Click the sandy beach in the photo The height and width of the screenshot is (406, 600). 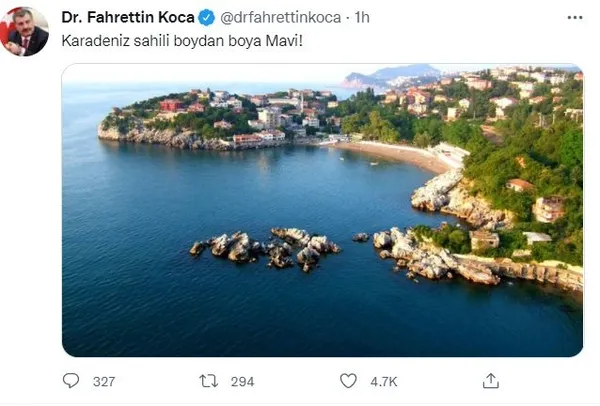(394, 155)
